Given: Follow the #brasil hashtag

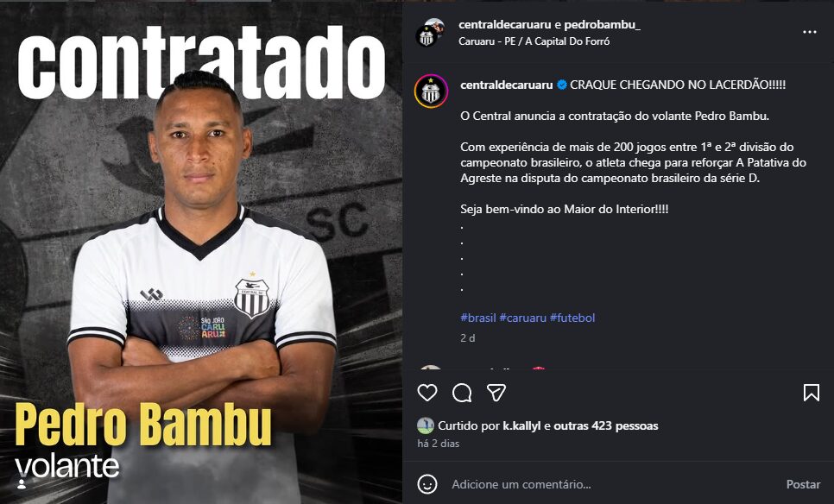Looking at the screenshot, I should tap(478, 318).
